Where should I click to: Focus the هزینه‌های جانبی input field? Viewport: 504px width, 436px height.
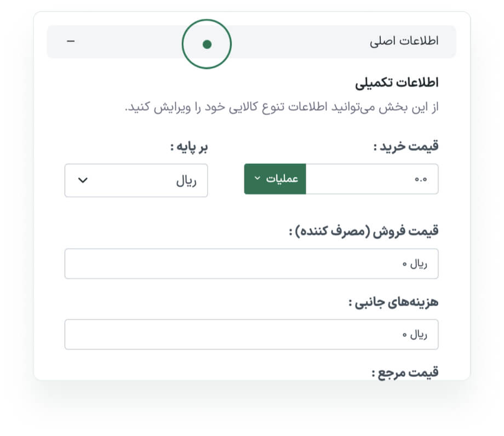(x=251, y=334)
